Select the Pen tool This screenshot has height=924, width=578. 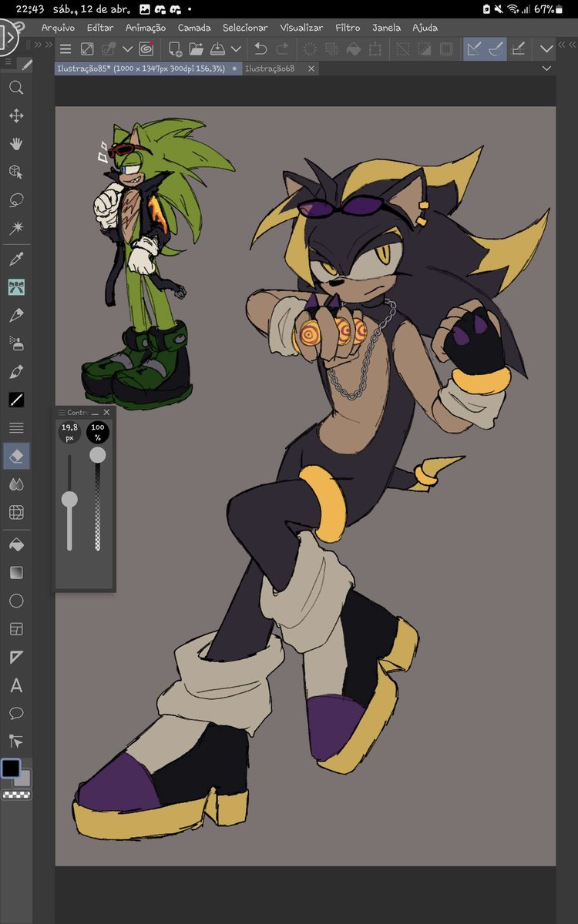(x=15, y=315)
